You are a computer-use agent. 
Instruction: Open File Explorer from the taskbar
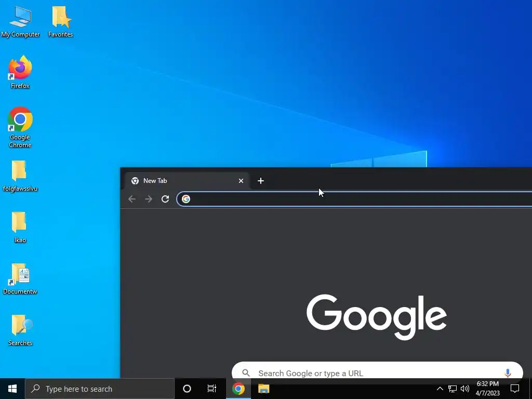click(263, 389)
